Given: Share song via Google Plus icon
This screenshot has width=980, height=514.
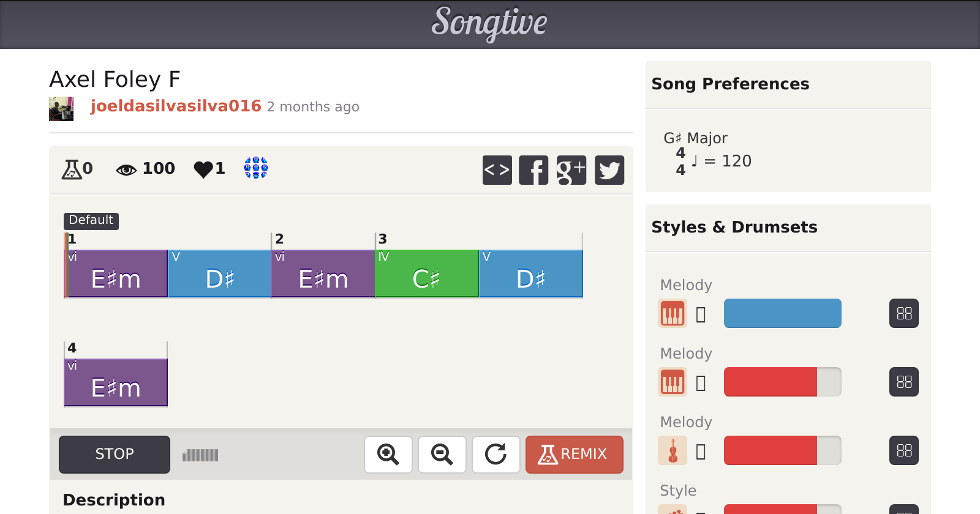Looking at the screenshot, I should pos(571,170).
